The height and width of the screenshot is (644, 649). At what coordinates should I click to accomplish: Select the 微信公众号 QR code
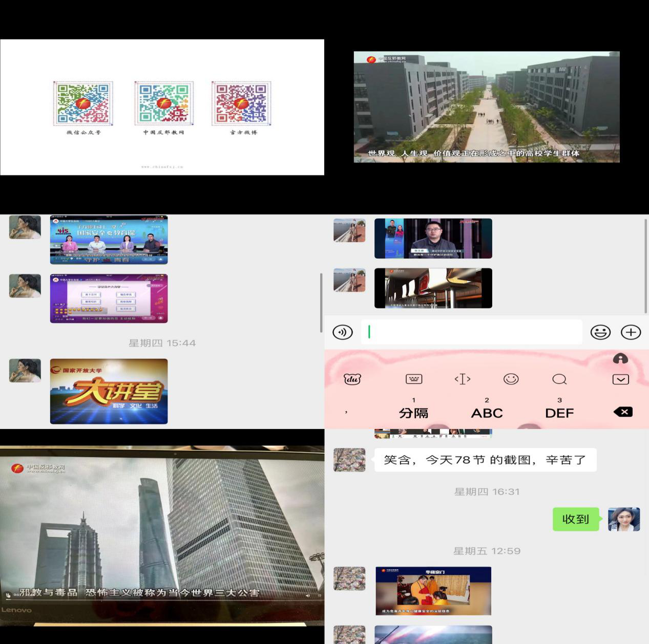tap(83, 103)
